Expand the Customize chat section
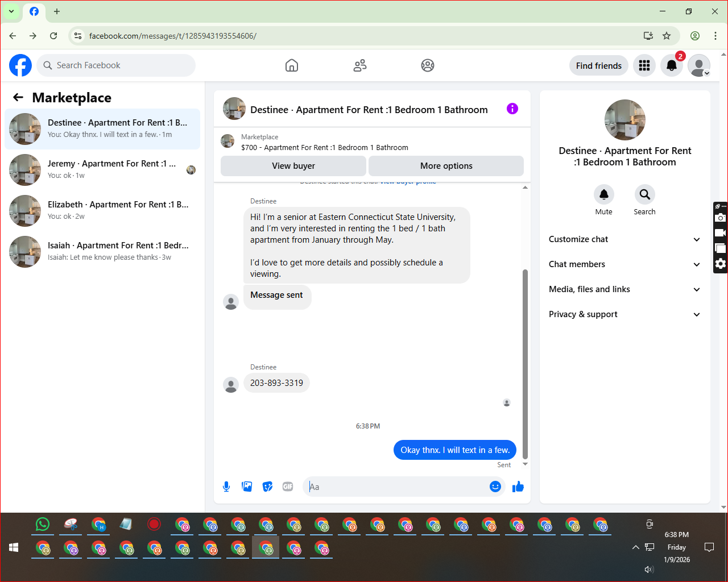 (624, 239)
